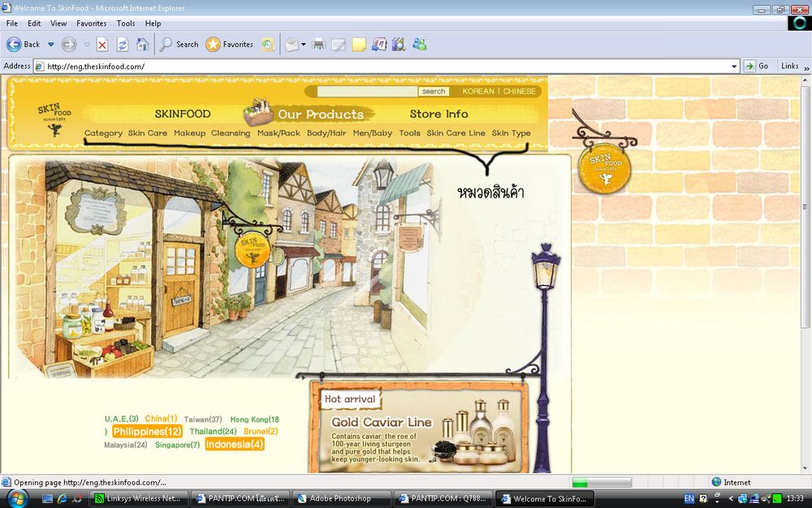The width and height of the screenshot is (812, 508).
Task: Select the Mask/Pack submenu item
Action: point(279,133)
